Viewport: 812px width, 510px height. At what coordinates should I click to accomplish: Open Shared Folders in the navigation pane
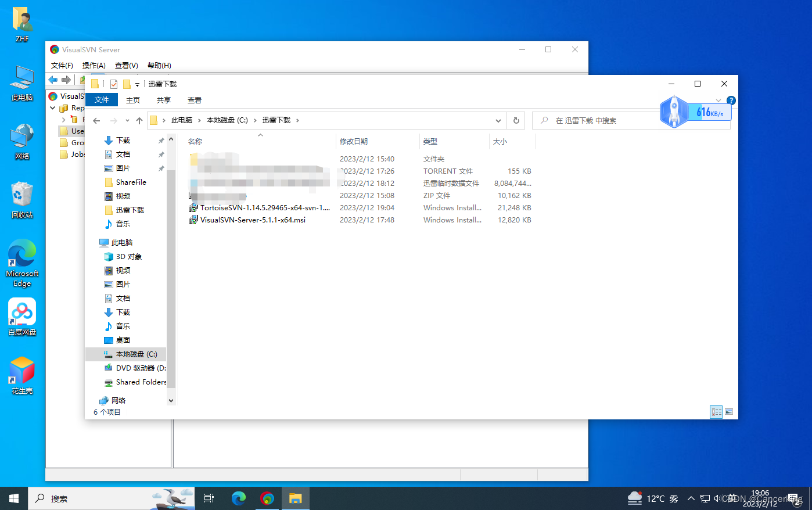(135, 382)
